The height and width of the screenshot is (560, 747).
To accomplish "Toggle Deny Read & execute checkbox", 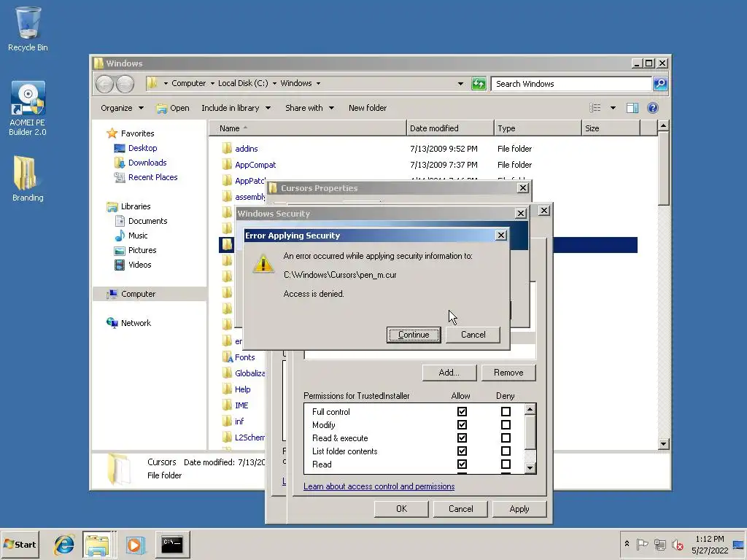I will click(506, 437).
